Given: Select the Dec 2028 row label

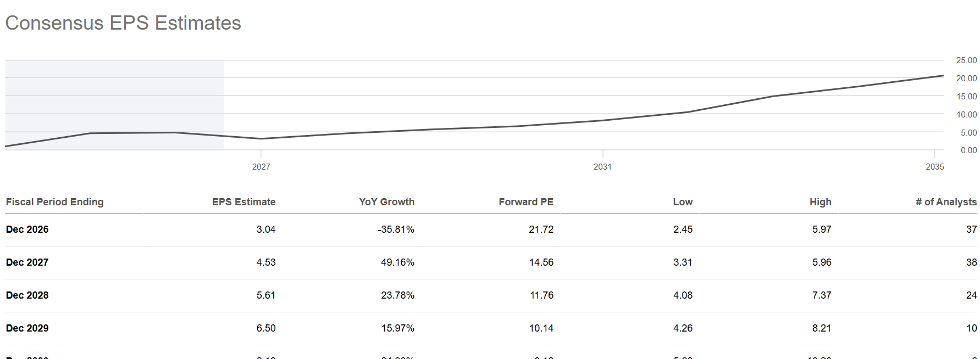Looking at the screenshot, I should point(27,295).
